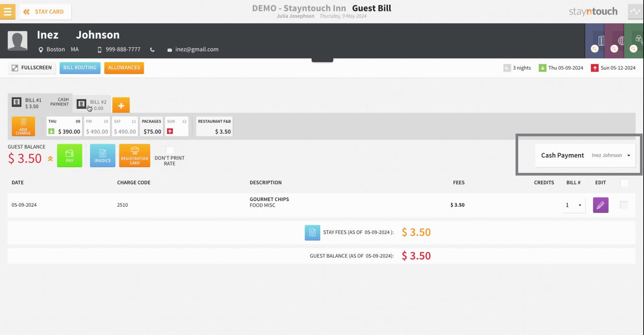Search travel agent card on purple panel

[614, 49]
